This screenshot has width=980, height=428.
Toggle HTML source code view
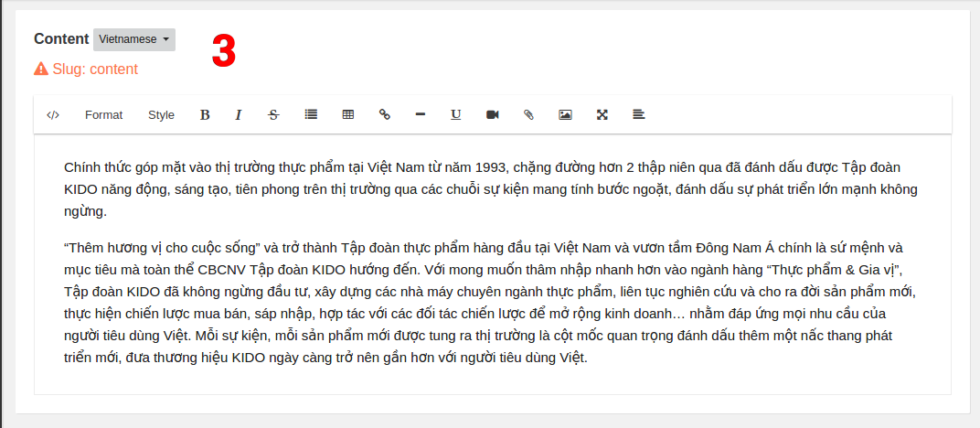coord(53,115)
